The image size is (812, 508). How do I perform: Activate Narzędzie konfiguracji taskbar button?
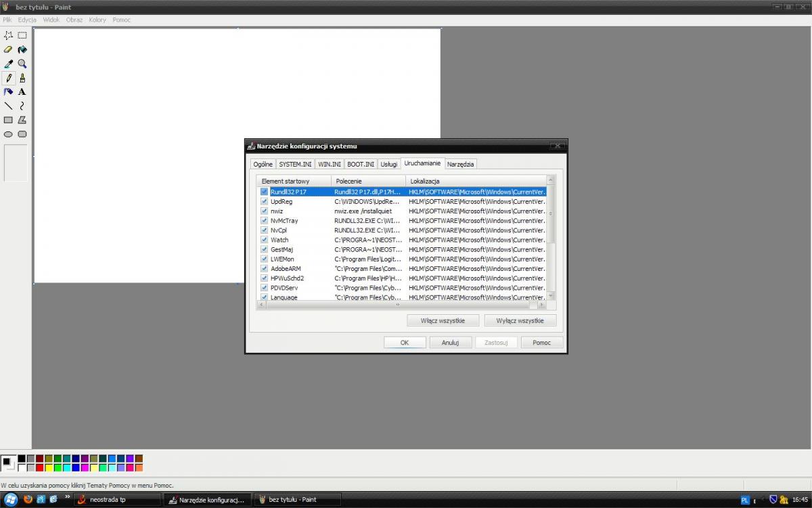[207, 500]
